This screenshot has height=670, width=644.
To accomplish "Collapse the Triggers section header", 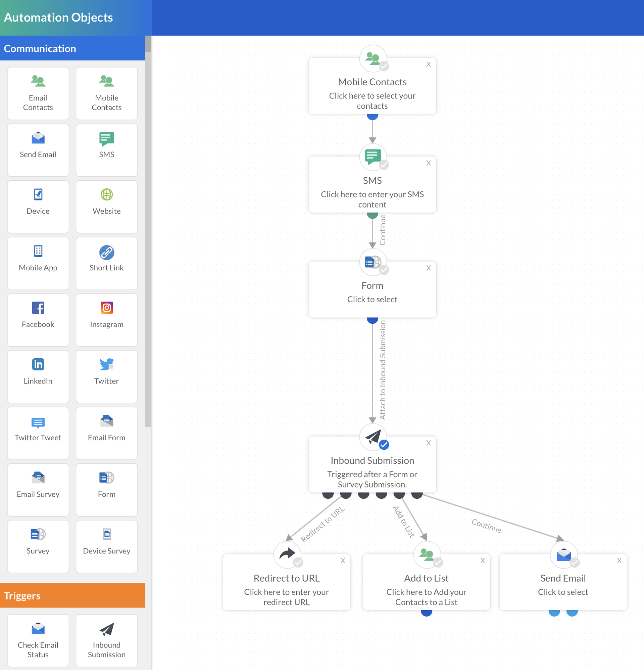I will pyautogui.click(x=72, y=595).
